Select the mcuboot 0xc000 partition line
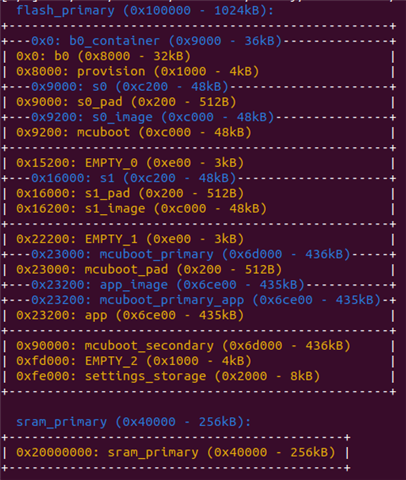 click(134, 132)
